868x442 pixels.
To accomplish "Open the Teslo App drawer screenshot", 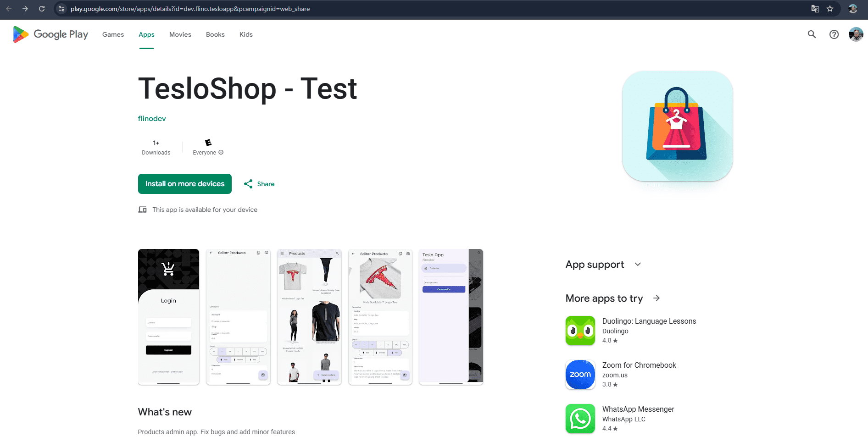I will pyautogui.click(x=451, y=317).
